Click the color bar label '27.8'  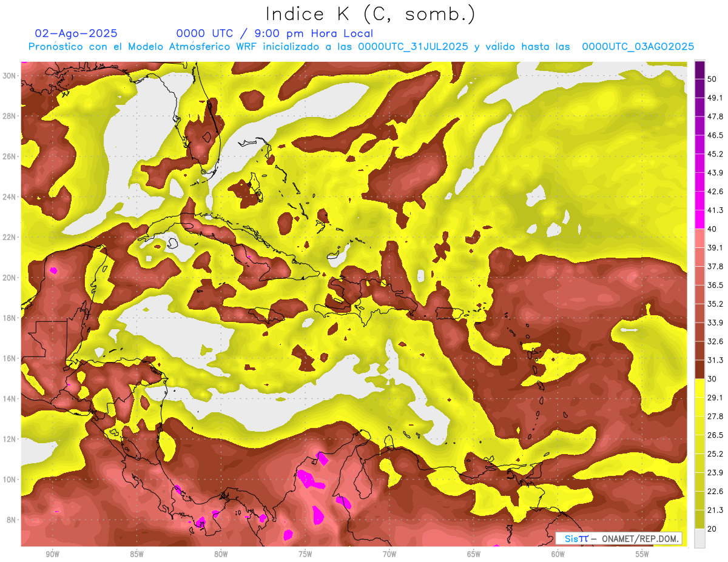tap(715, 416)
